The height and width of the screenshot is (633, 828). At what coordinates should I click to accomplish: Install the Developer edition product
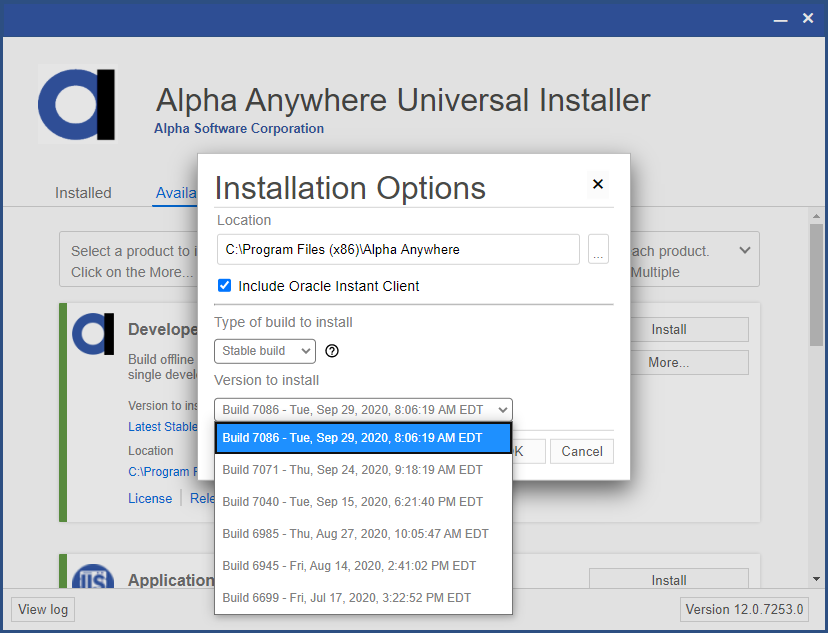689,329
